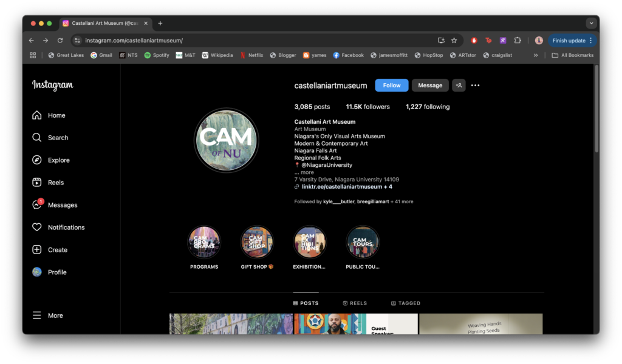
Task: Open the Spotify bookmark
Action: [157, 55]
